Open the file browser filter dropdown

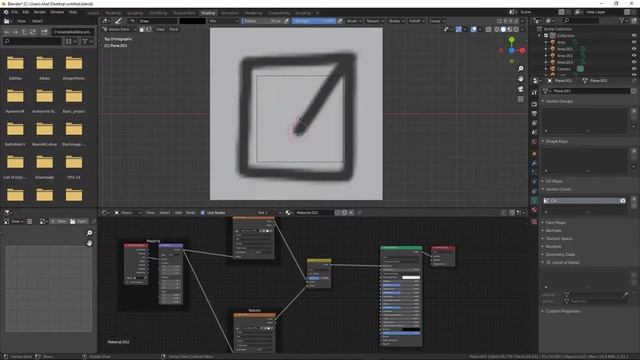click(87, 41)
